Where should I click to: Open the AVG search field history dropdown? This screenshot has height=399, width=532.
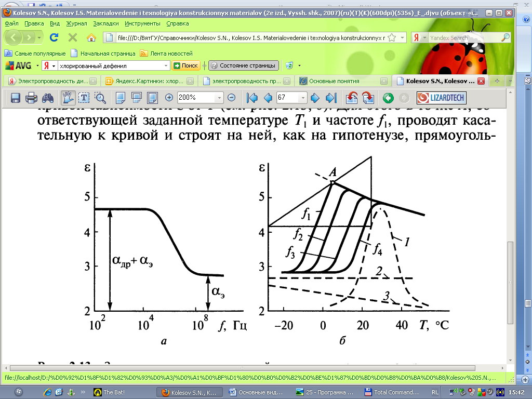pyautogui.click(x=166, y=66)
